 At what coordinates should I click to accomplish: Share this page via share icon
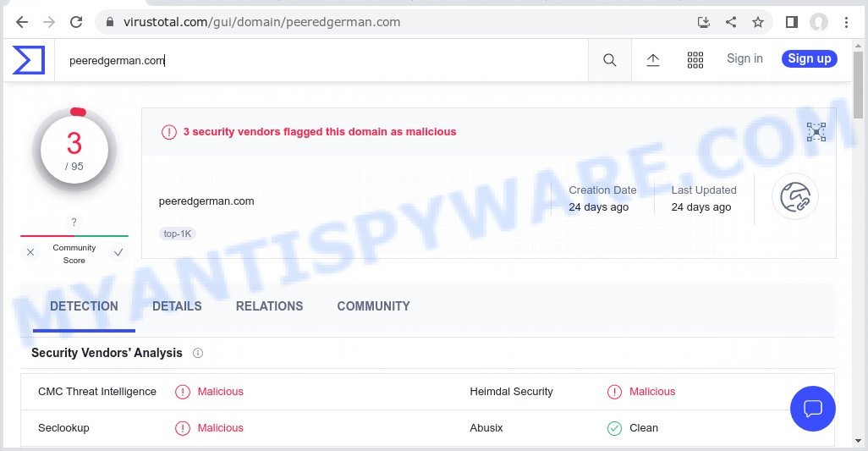coord(731,22)
